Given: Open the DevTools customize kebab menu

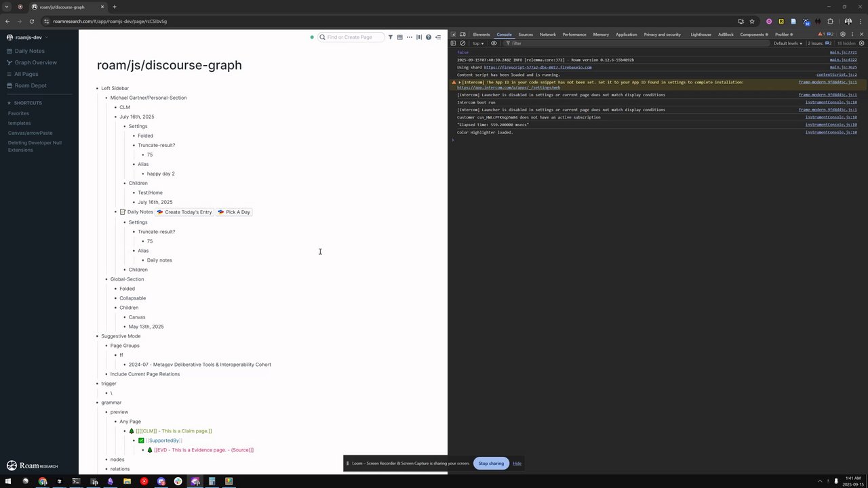Looking at the screenshot, I should [852, 35].
